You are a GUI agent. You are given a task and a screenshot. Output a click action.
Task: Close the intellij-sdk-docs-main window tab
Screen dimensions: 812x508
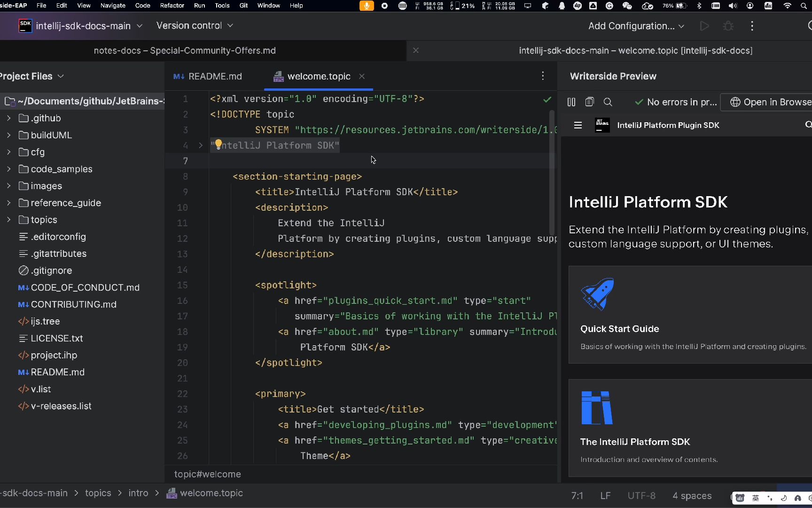click(416, 50)
